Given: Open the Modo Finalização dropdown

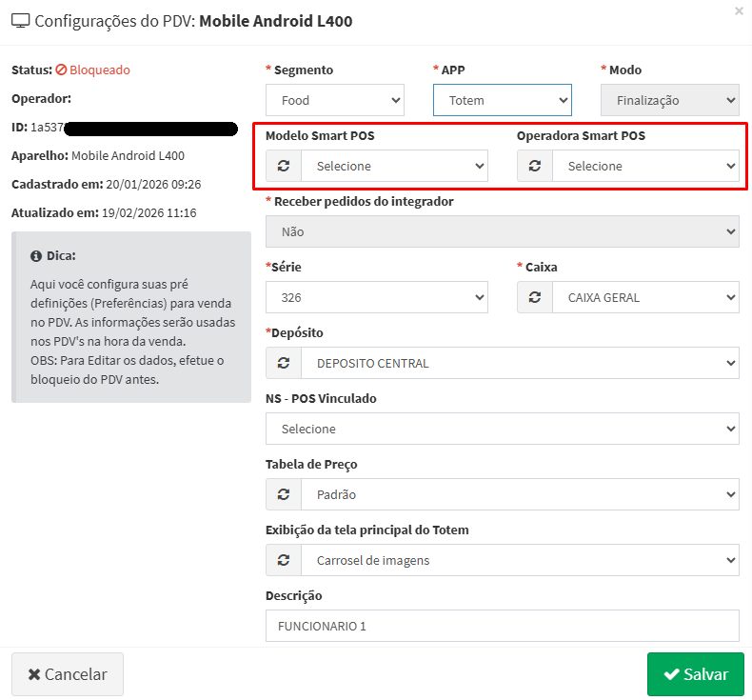Looking at the screenshot, I should click(x=669, y=100).
